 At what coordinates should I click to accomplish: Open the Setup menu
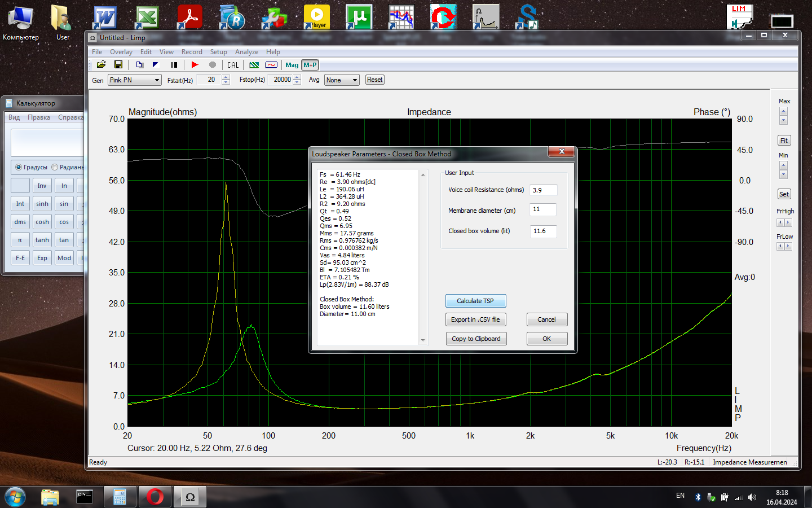218,52
